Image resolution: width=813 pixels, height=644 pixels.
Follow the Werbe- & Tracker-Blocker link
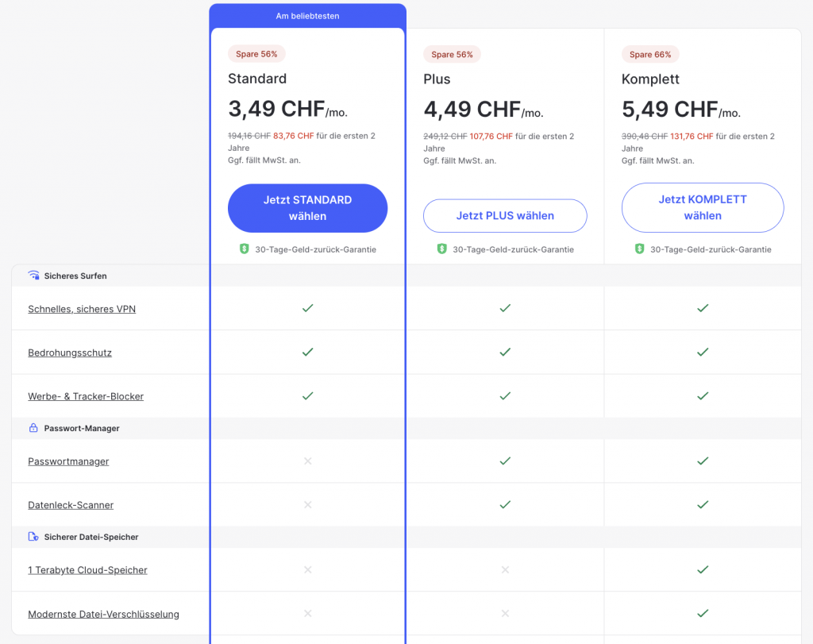pos(86,396)
